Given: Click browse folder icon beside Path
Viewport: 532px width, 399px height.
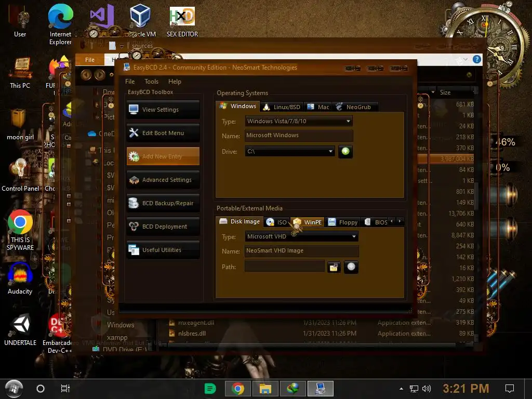Looking at the screenshot, I should [x=334, y=267].
